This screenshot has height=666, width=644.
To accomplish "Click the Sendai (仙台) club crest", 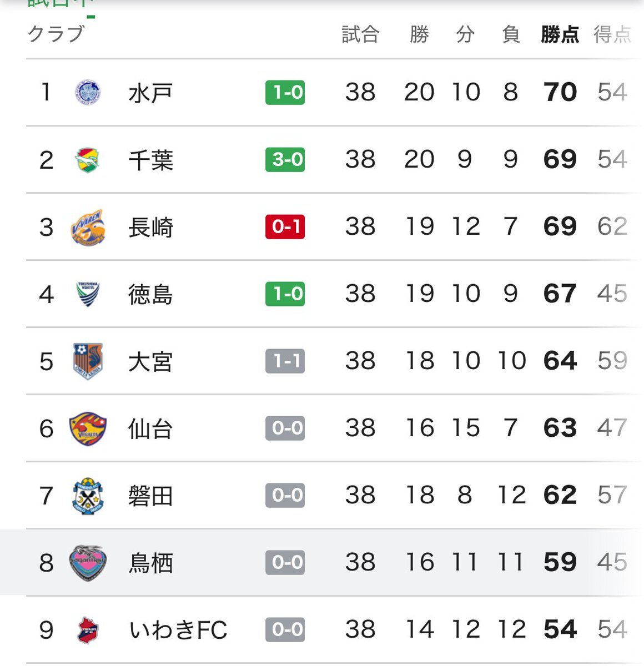I will click(x=88, y=428).
